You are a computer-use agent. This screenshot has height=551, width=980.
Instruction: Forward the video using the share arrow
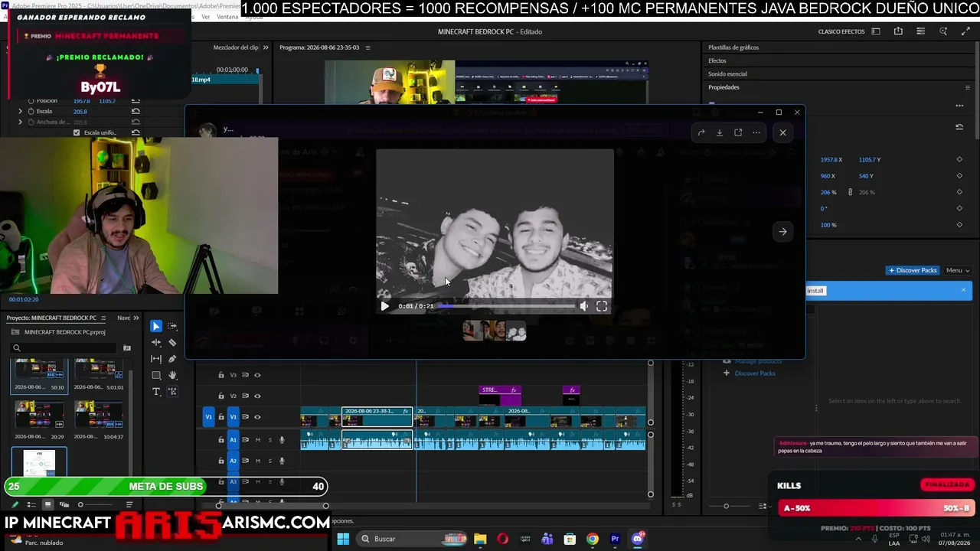click(701, 132)
